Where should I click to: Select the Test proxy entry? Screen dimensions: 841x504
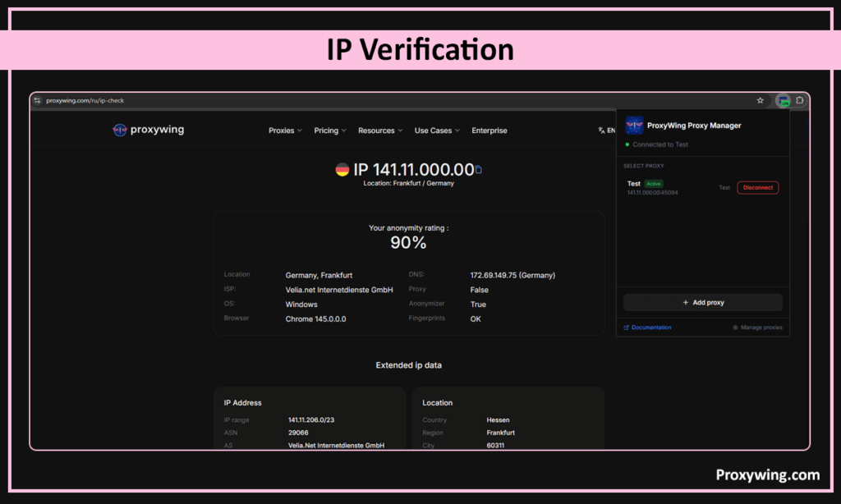[652, 187]
